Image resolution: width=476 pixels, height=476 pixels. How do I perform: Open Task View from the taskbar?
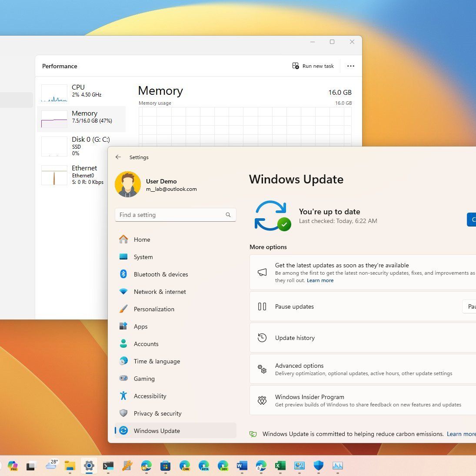click(x=31, y=466)
